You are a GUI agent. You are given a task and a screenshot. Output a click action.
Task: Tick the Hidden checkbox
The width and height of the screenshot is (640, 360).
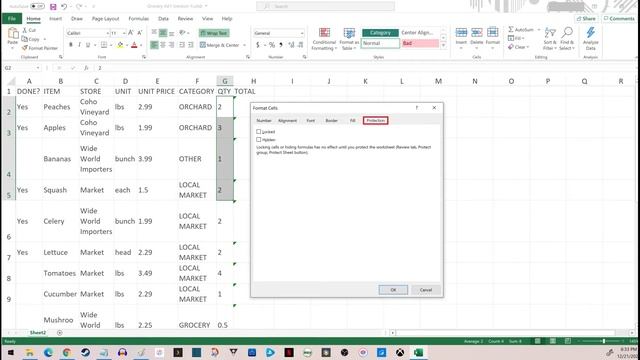(258, 140)
